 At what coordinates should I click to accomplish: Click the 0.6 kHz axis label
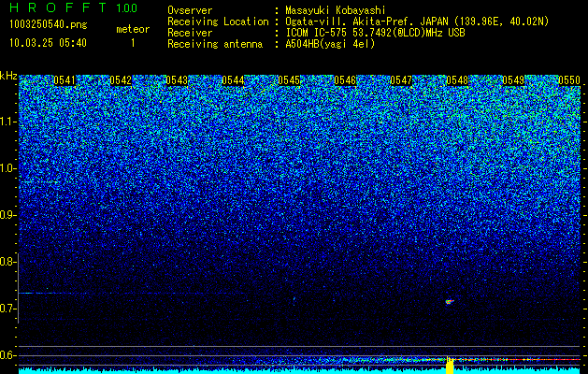point(7,355)
